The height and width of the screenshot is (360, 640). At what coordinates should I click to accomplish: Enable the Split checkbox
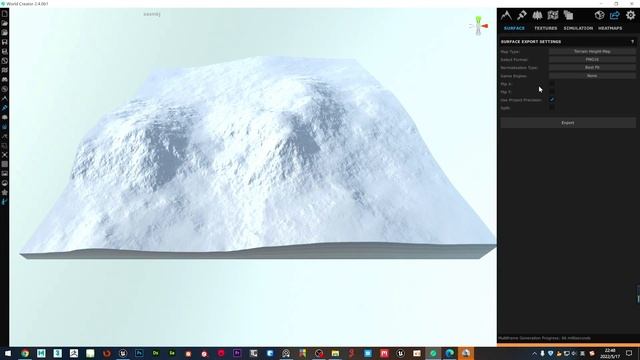point(552,108)
